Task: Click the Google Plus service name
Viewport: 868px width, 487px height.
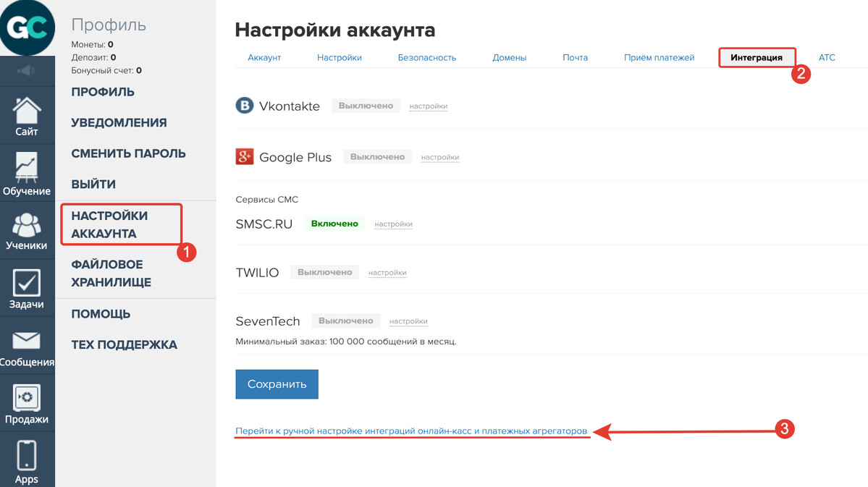Action: pos(295,157)
